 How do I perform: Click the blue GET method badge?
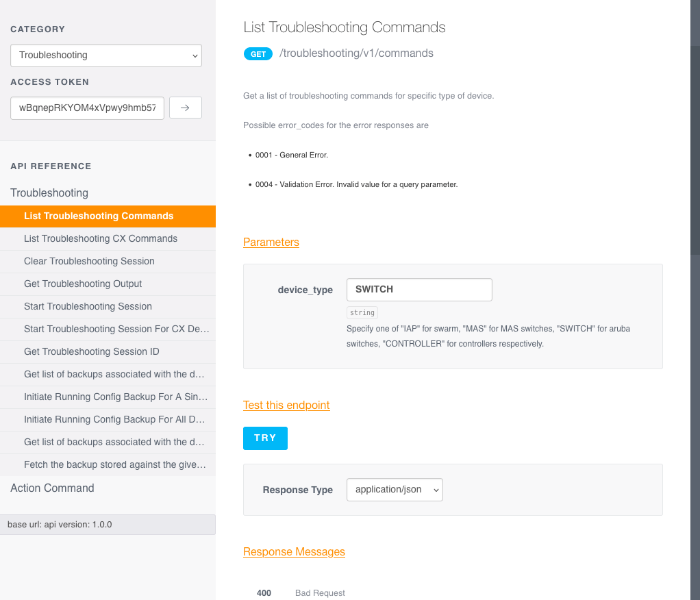click(x=258, y=54)
